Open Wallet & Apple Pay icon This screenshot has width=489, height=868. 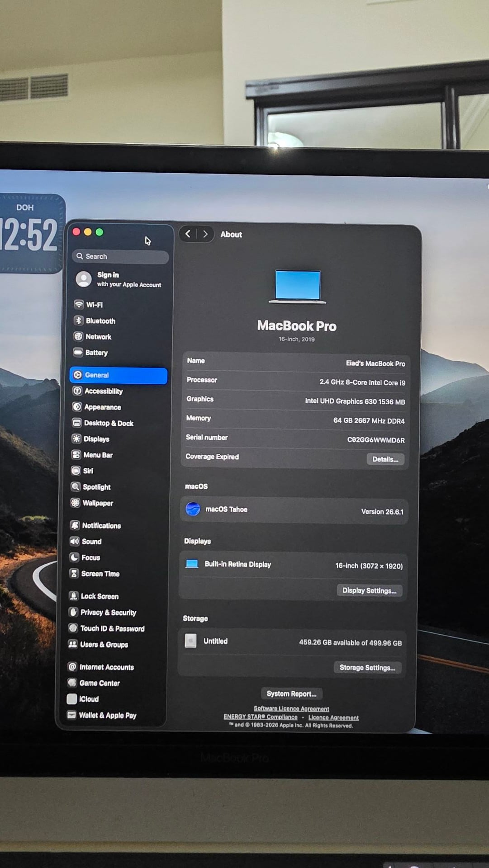71,715
